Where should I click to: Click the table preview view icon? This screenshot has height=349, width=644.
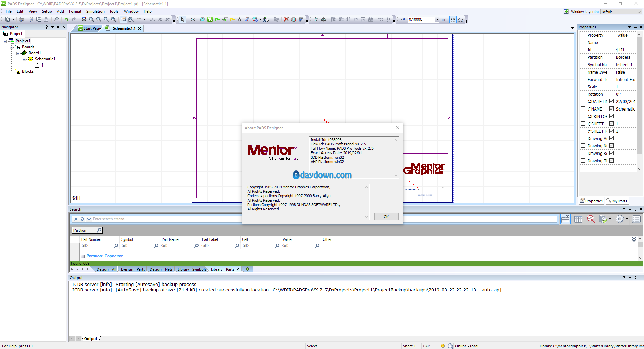pos(565,219)
